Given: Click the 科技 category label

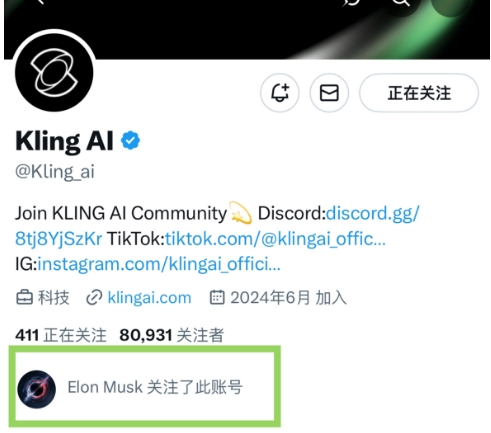Looking at the screenshot, I should [x=54, y=298].
